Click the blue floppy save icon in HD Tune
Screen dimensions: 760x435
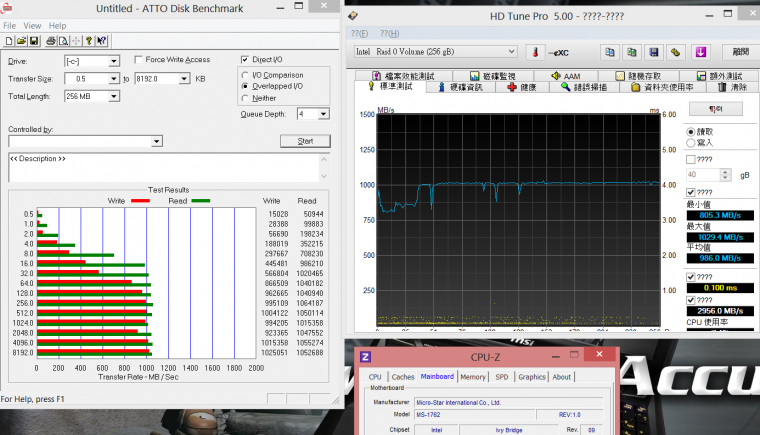tap(655, 52)
